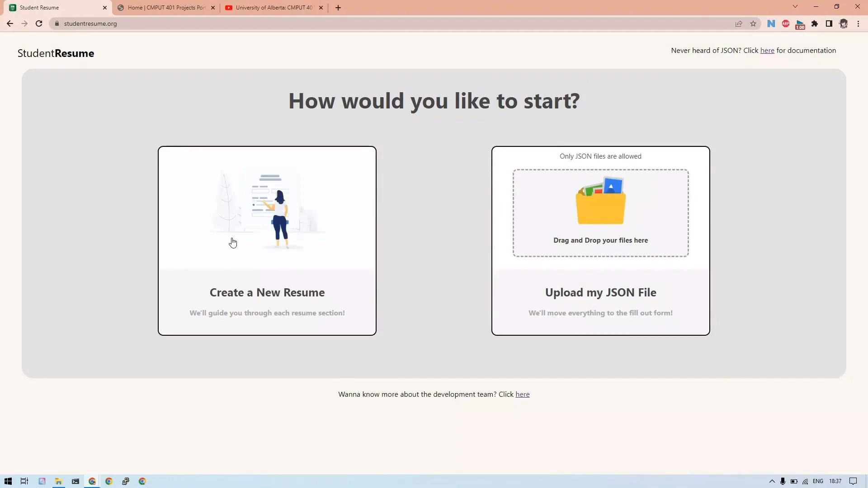The image size is (868, 488).
Task: Bookmark this page with the star icon
Action: 753,23
